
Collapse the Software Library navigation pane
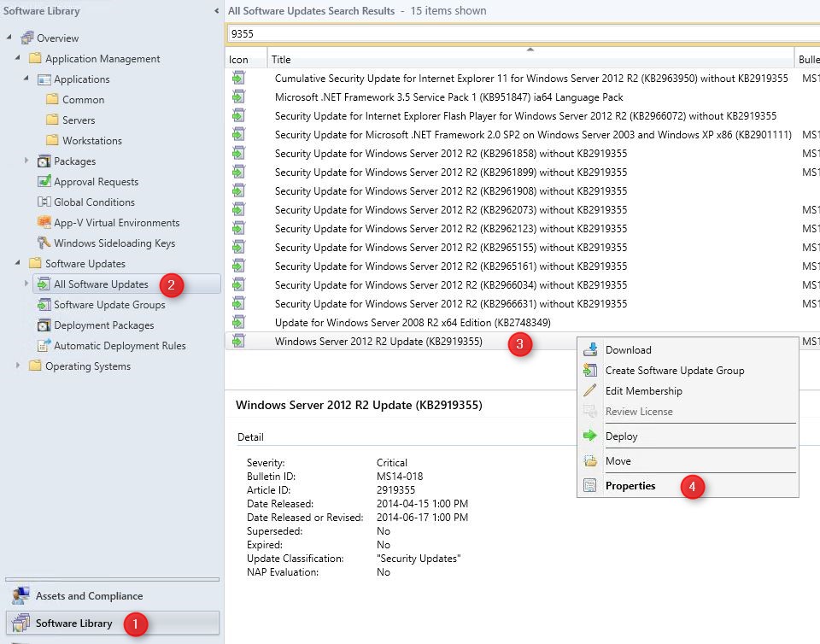point(216,10)
